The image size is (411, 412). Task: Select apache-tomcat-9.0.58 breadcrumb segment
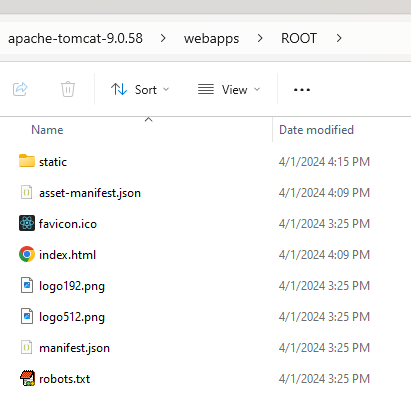[75, 38]
